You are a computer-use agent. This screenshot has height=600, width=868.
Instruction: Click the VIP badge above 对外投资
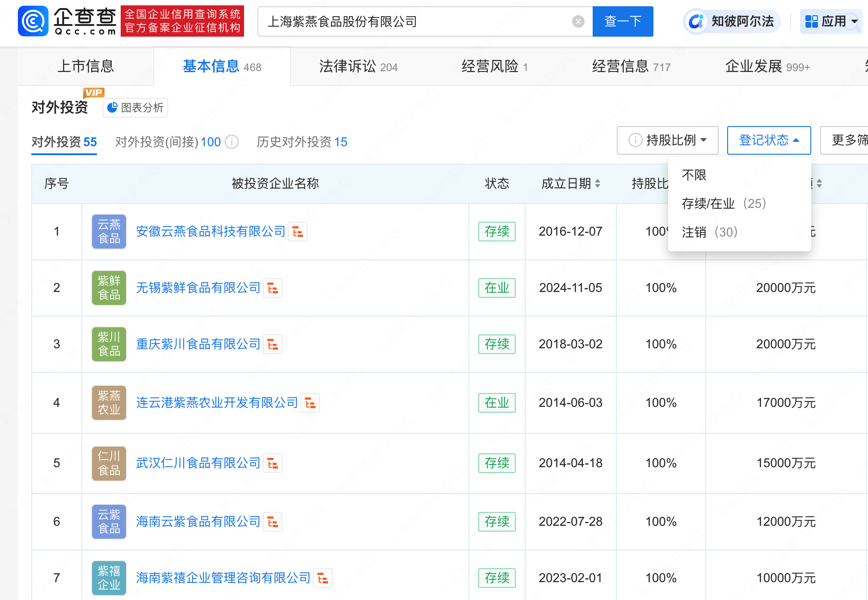[94, 93]
